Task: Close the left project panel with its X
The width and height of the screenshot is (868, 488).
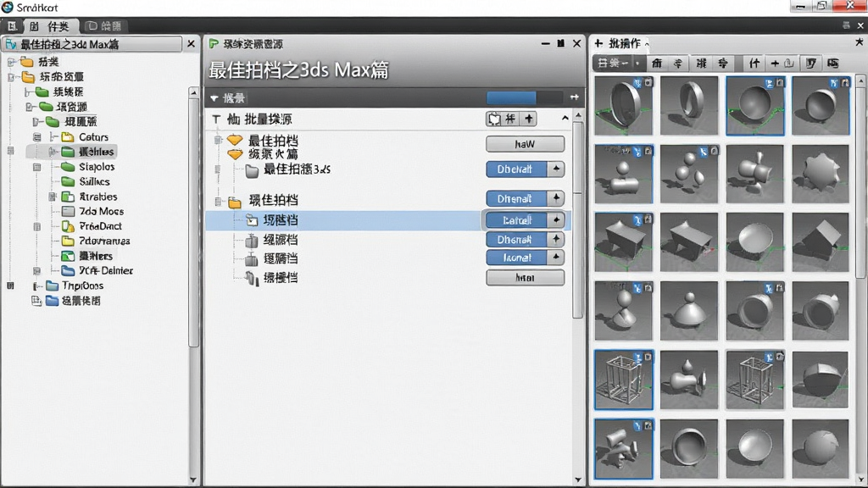Action: [x=191, y=44]
